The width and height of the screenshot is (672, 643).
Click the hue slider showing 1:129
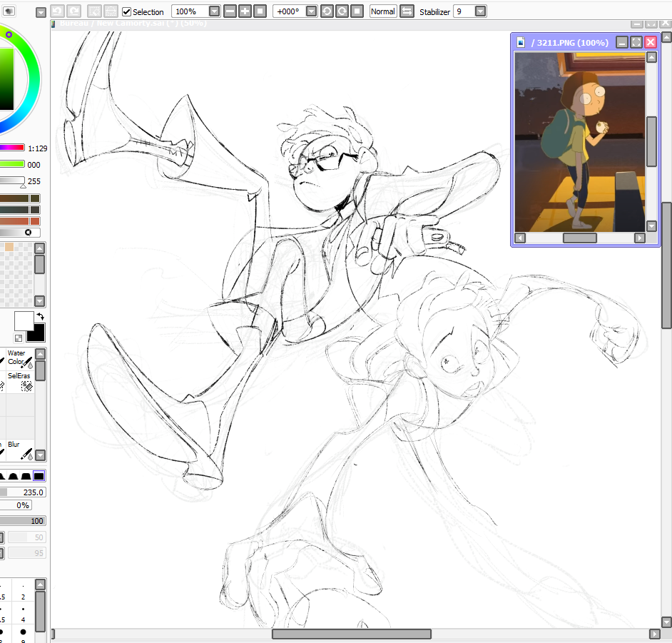pos(12,148)
